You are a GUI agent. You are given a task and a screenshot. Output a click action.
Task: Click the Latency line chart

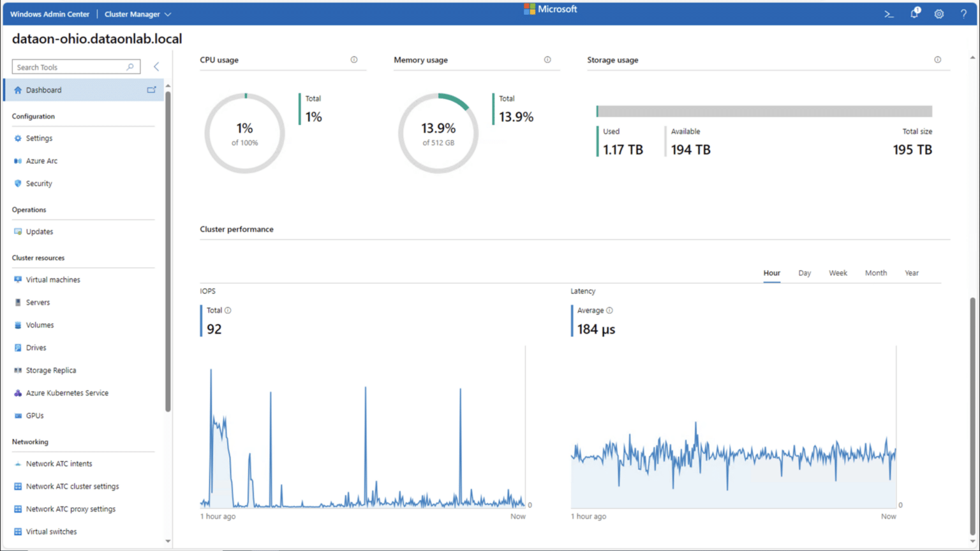[x=734, y=427]
